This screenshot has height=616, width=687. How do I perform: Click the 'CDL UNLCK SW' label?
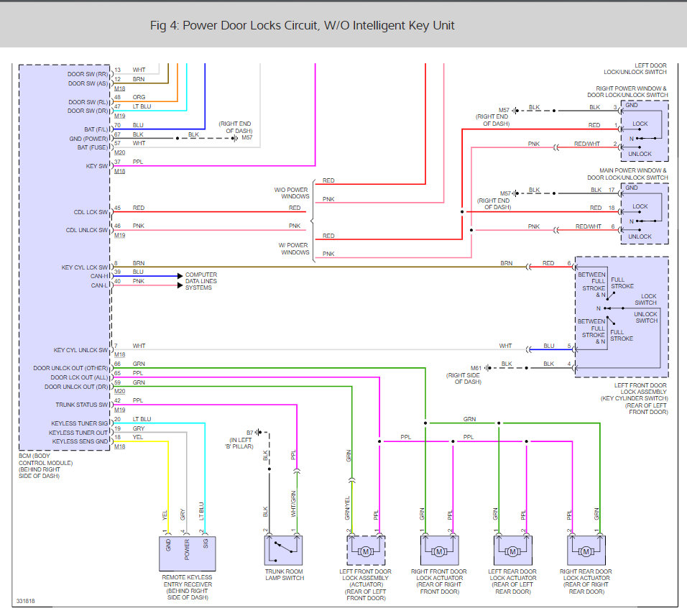(87, 230)
